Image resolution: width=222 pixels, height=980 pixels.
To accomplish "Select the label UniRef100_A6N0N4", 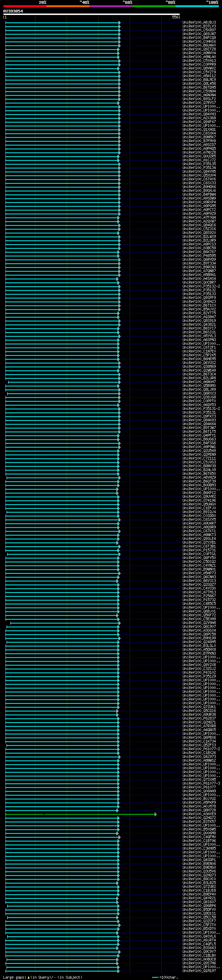I will click(x=199, y=95).
